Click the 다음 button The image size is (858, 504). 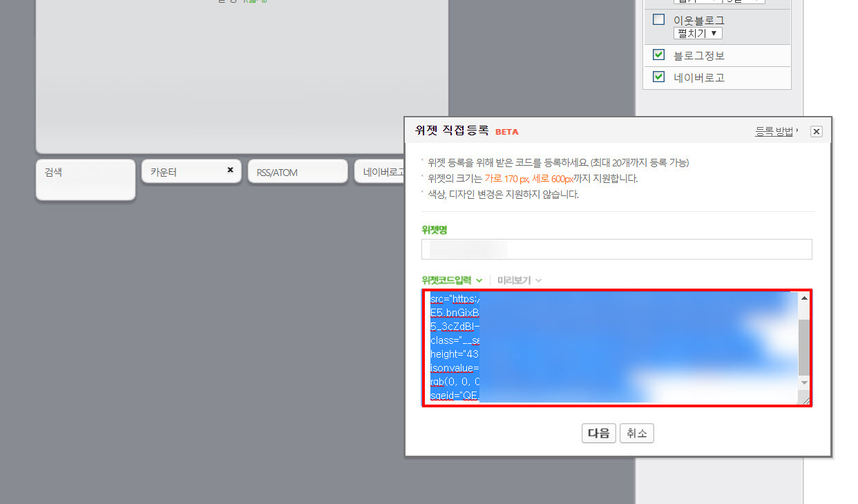(598, 434)
